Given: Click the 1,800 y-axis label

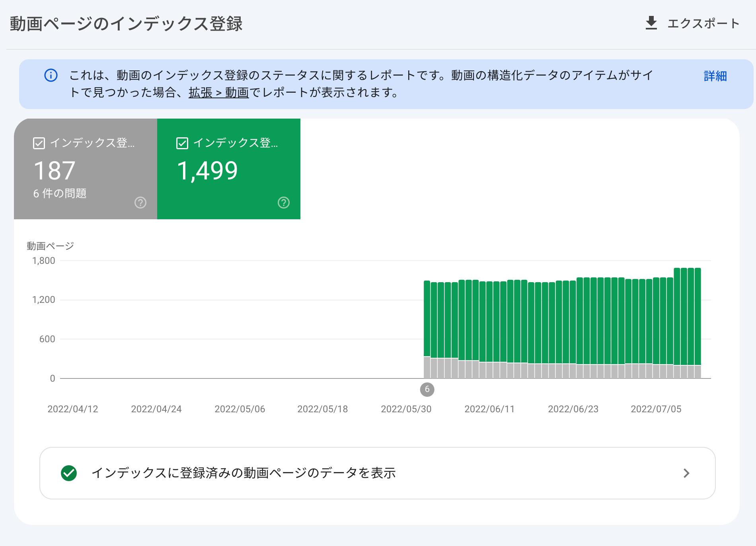Looking at the screenshot, I should (x=44, y=261).
